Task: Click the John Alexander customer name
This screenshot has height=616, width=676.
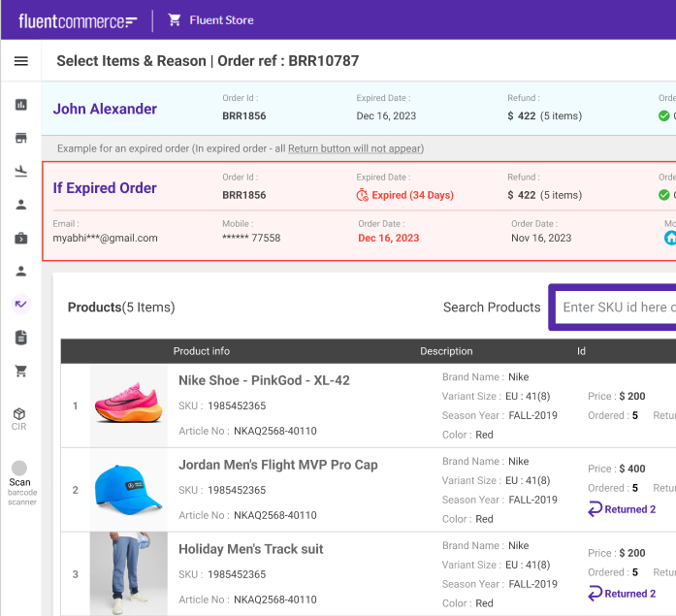Action: pos(105,109)
